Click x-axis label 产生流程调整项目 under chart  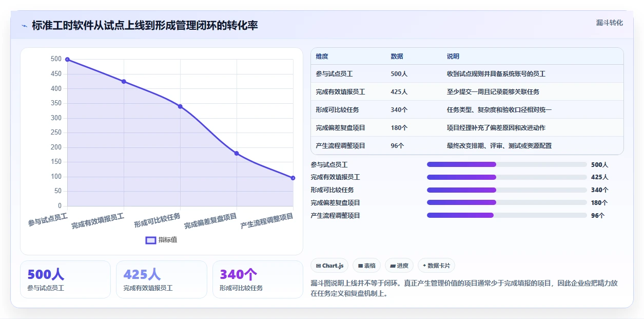267,221
